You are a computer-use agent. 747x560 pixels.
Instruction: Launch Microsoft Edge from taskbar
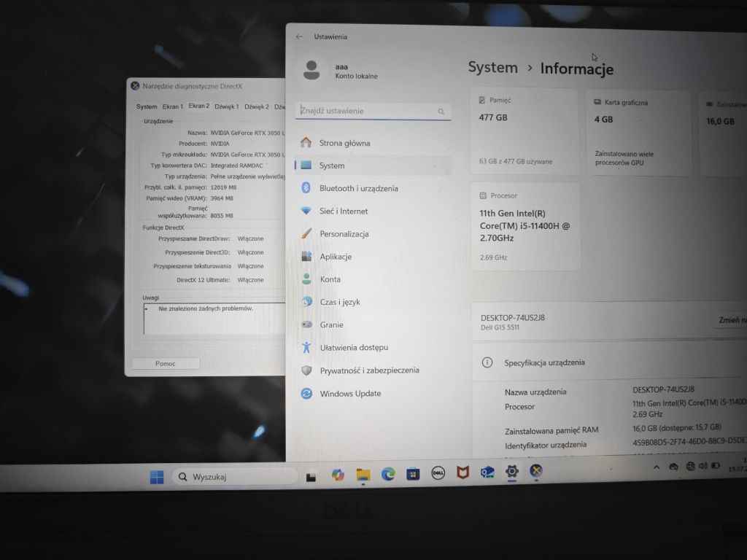click(x=388, y=474)
